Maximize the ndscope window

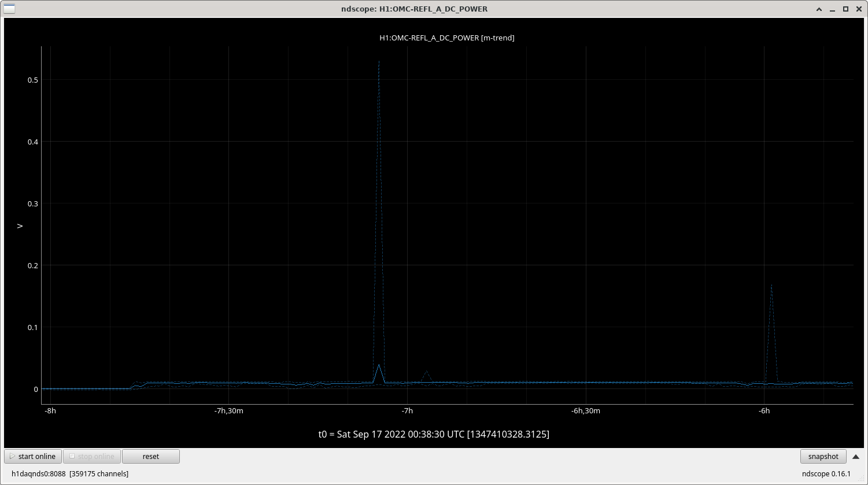845,9
